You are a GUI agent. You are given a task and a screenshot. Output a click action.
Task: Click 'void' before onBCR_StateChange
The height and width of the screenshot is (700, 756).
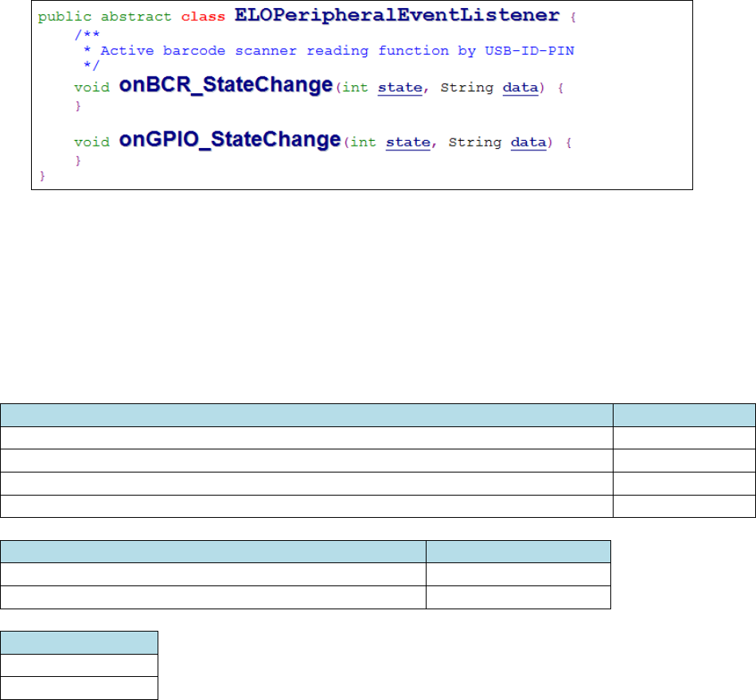92,87
